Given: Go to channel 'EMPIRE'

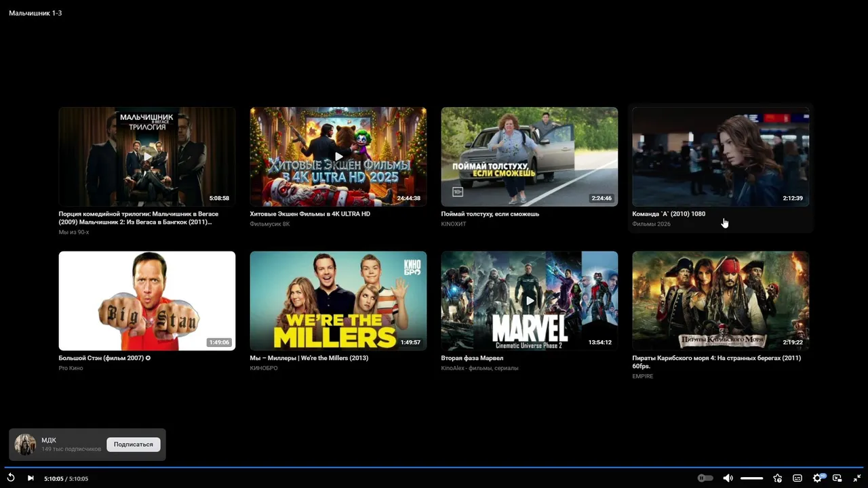Looking at the screenshot, I should pyautogui.click(x=643, y=376).
